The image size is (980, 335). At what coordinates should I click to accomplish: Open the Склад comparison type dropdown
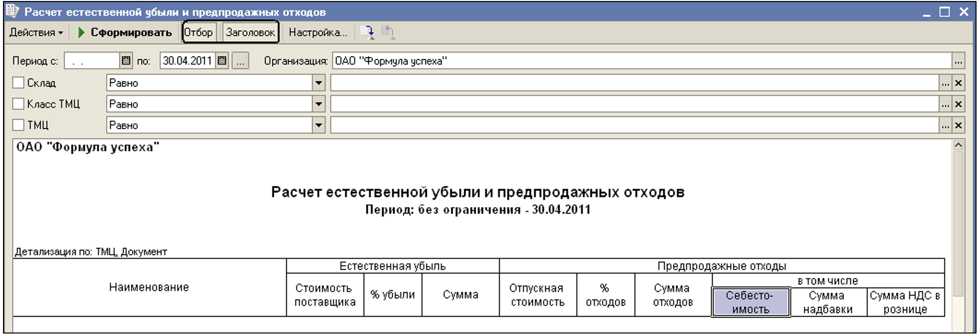(x=319, y=83)
